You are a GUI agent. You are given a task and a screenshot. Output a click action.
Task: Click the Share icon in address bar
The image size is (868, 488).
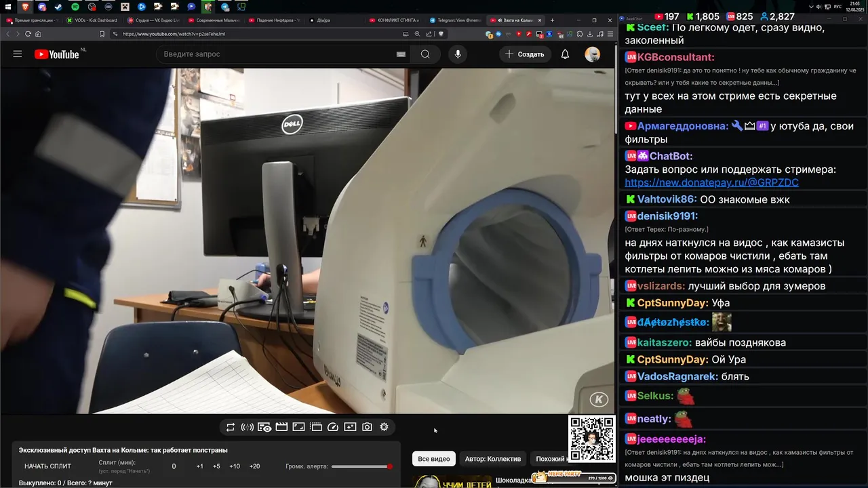[x=429, y=34]
